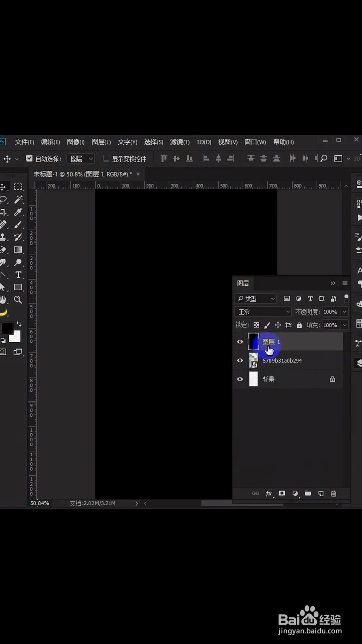The image size is (362, 644).
Task: Filter for adjustment layers
Action: [x=299, y=298]
